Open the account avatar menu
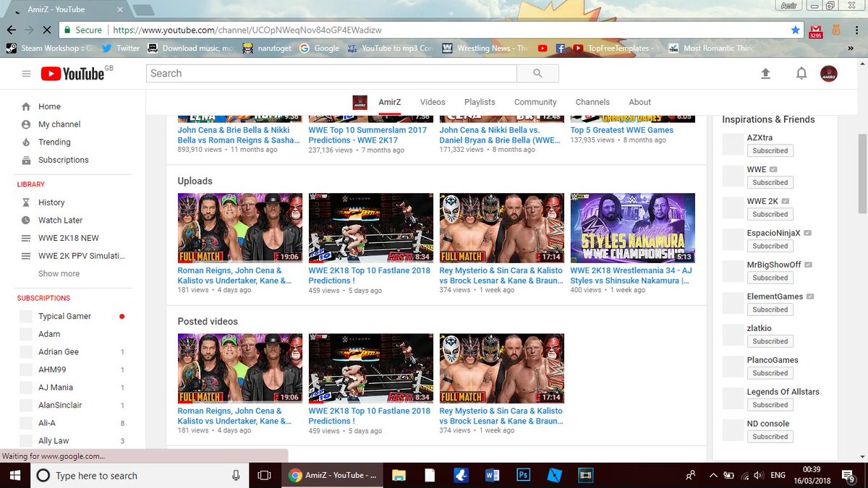Image resolution: width=868 pixels, height=488 pixels. pyautogui.click(x=829, y=73)
